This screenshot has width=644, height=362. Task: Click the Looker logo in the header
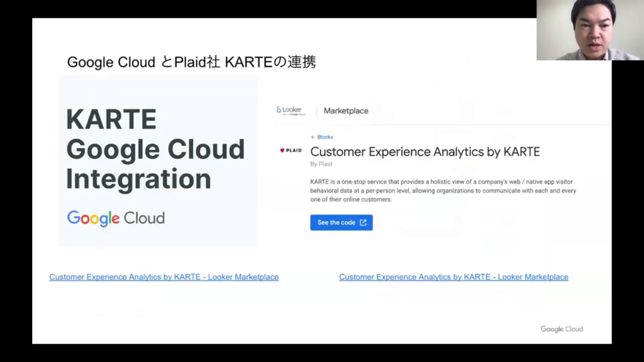pyautogui.click(x=289, y=111)
